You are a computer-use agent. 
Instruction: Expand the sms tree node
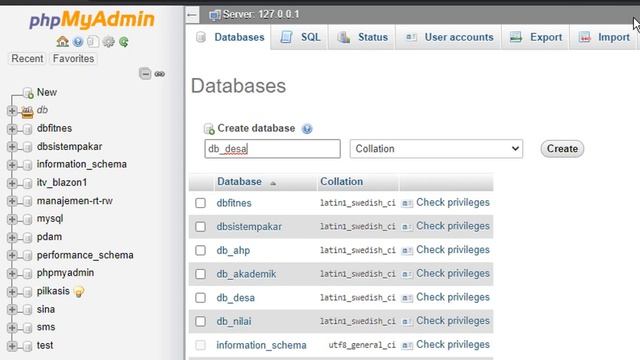tap(12, 328)
